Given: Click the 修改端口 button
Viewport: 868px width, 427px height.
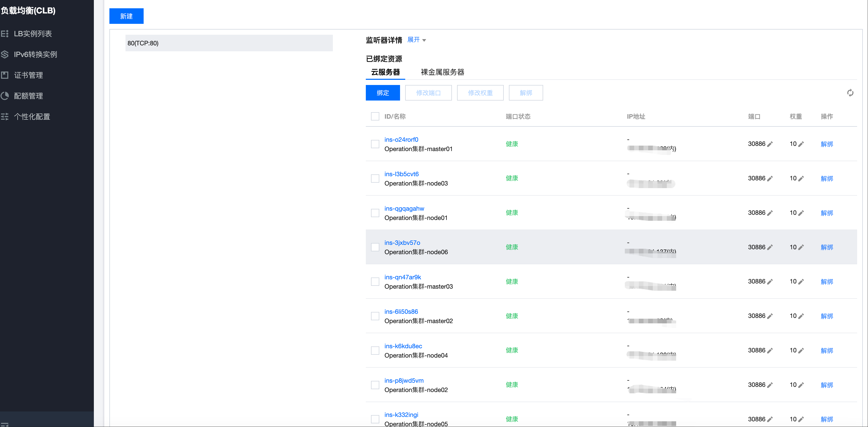Looking at the screenshot, I should [x=428, y=93].
